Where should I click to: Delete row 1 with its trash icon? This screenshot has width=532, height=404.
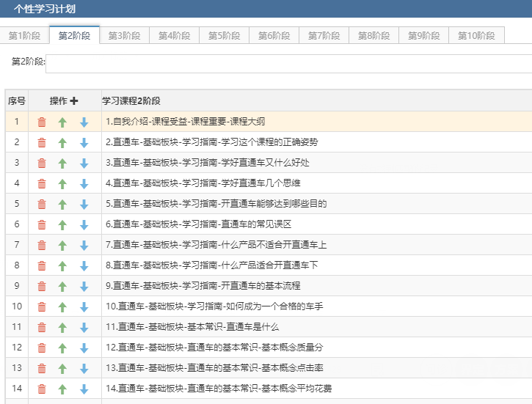coord(42,122)
